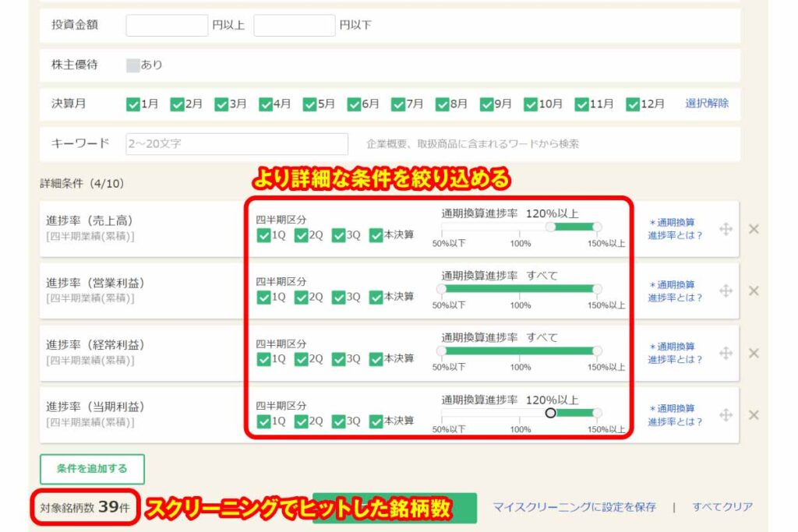798x532 pixels.
Task: Remove the 進捗率（当期利益） condition
Action: (754, 415)
